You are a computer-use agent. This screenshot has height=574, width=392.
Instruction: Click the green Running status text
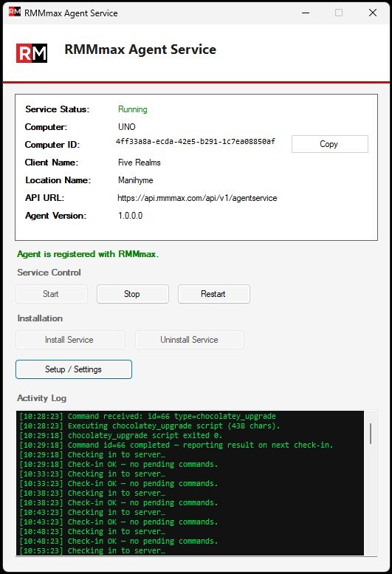click(133, 109)
